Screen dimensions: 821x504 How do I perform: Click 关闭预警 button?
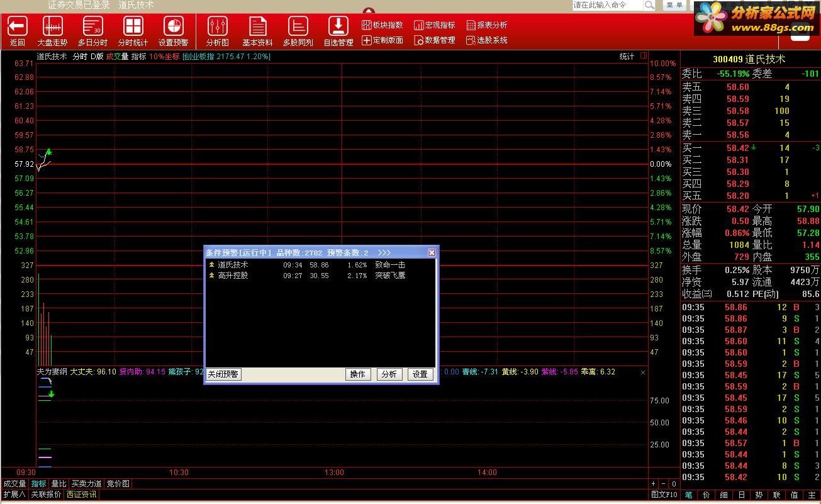pos(223,374)
